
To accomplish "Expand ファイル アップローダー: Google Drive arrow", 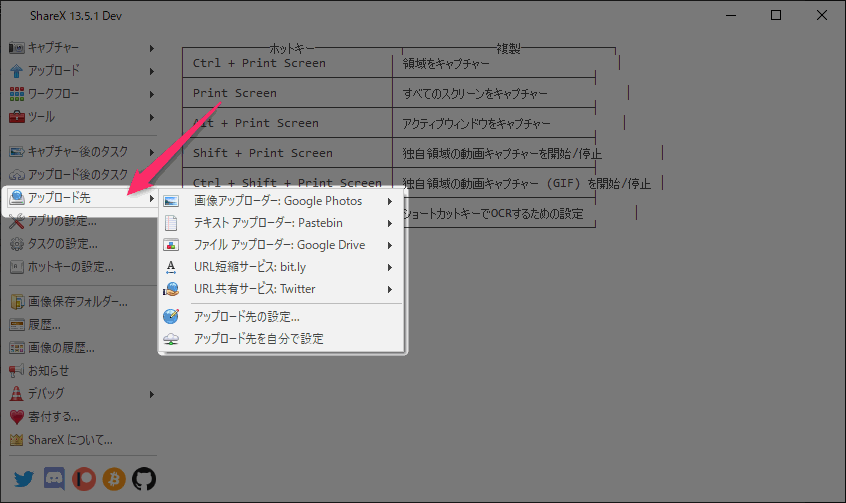I will (x=390, y=246).
